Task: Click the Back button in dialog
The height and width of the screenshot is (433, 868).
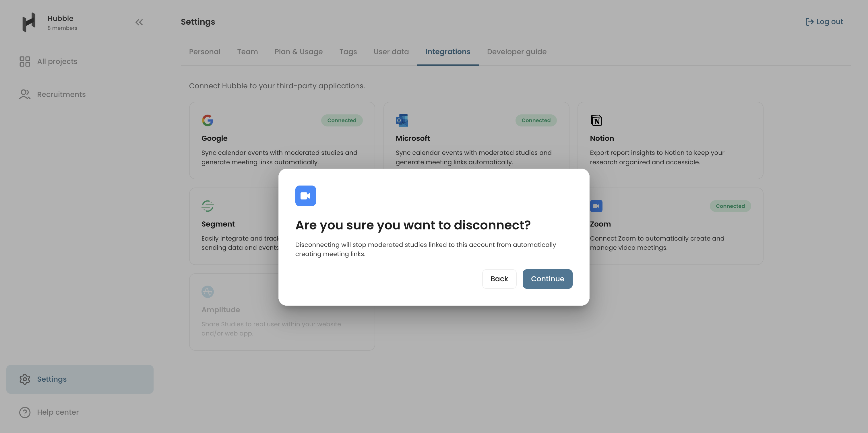Action: 499,279
